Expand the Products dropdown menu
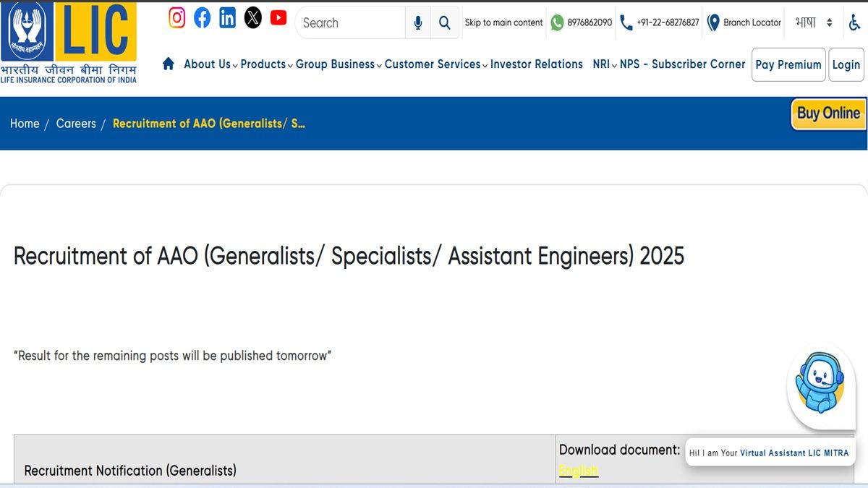The height and width of the screenshot is (488, 868). [x=263, y=64]
